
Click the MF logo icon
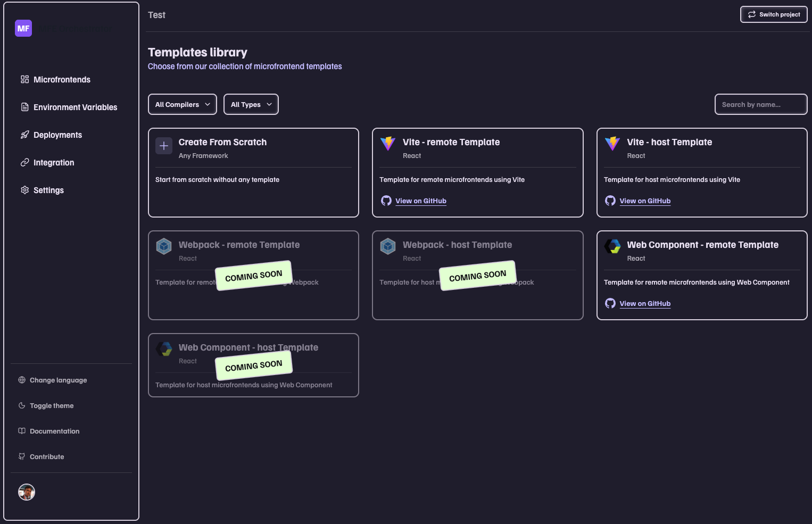click(23, 28)
